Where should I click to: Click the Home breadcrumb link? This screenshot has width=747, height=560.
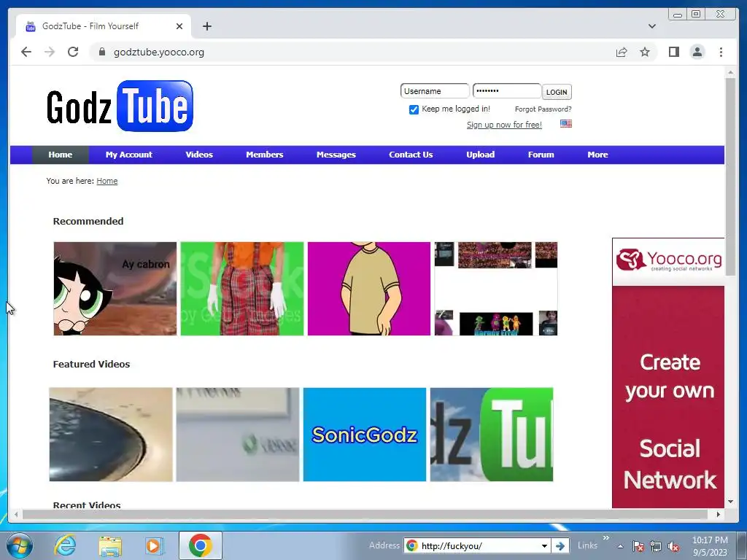point(107,181)
